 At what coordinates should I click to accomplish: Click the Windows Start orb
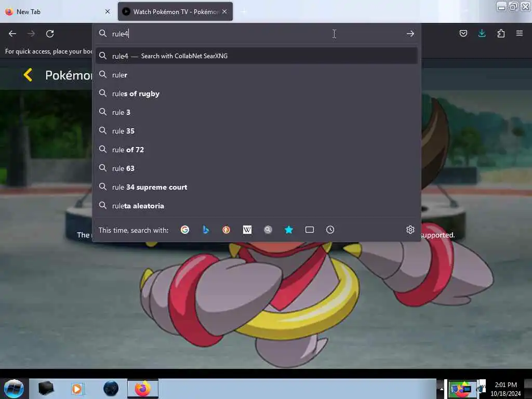[14, 389]
